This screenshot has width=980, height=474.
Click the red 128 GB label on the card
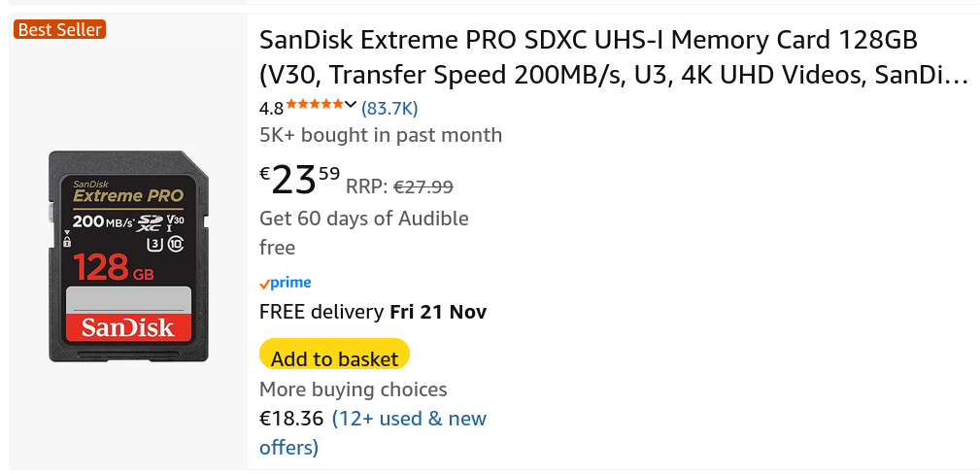(114, 267)
